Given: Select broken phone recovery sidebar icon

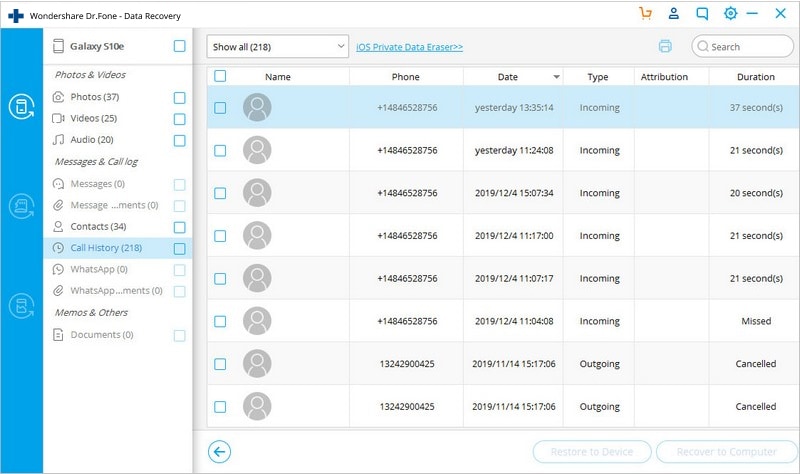Looking at the screenshot, I should pyautogui.click(x=21, y=306).
